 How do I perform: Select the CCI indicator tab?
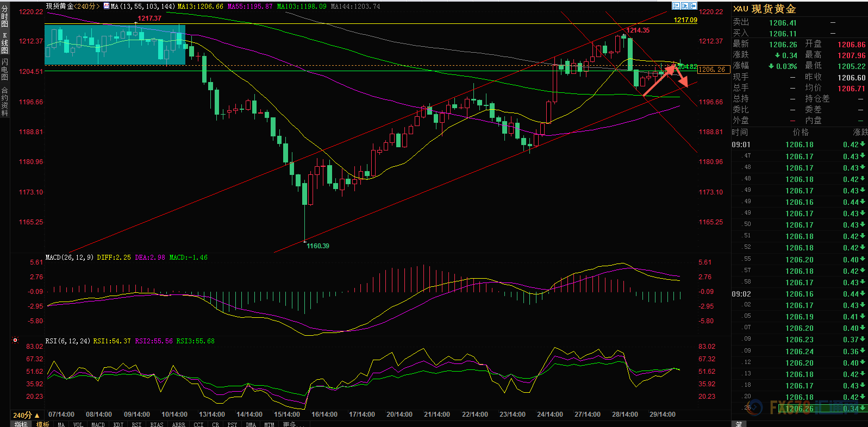coord(198,424)
